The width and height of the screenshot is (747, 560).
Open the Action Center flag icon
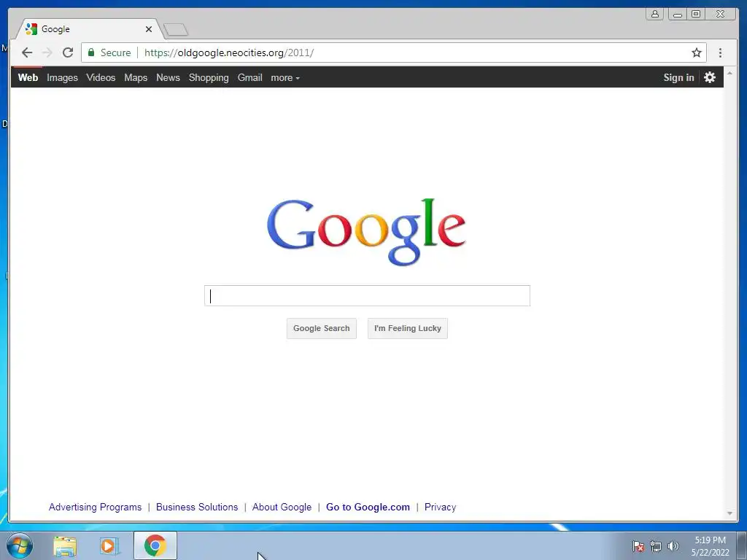point(638,546)
